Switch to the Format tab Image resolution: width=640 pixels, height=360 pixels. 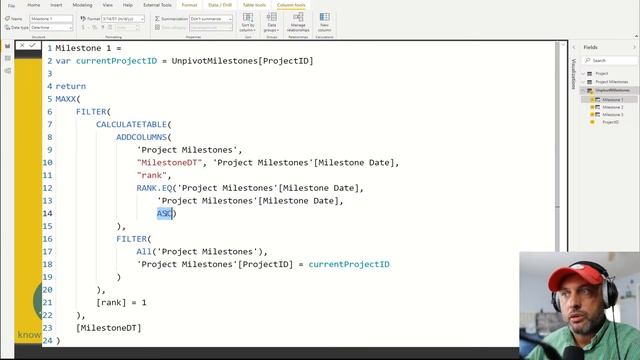(189, 5)
